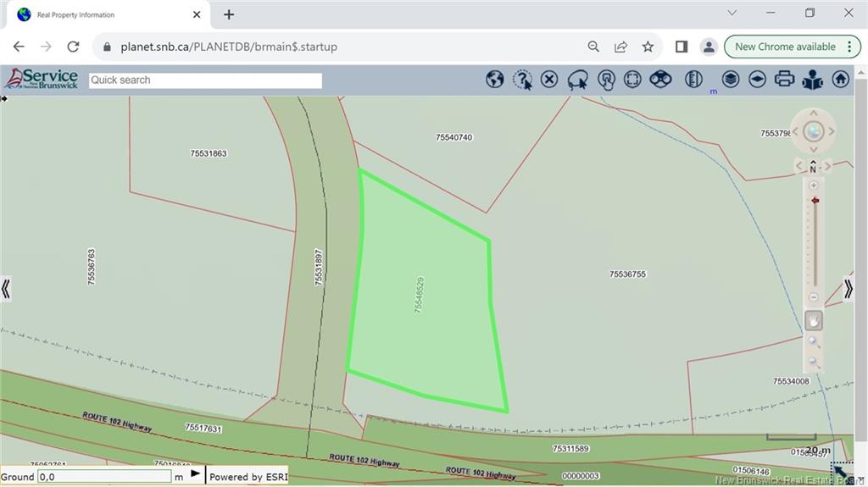Choose the zoom-in magnifier tool in navigation panel
The image size is (868, 487).
tap(813, 341)
